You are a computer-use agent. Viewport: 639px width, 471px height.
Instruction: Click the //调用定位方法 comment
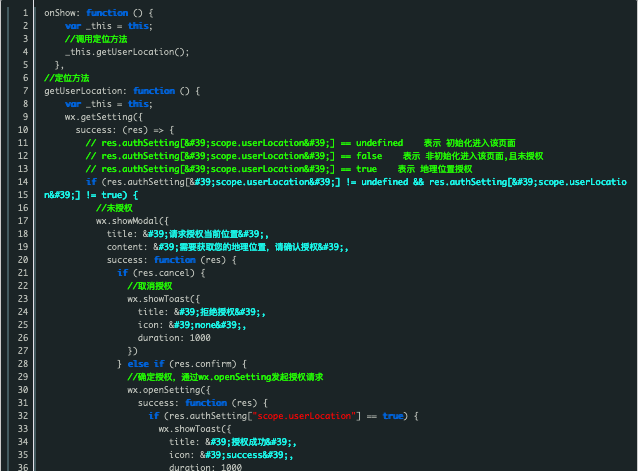[x=99, y=39]
